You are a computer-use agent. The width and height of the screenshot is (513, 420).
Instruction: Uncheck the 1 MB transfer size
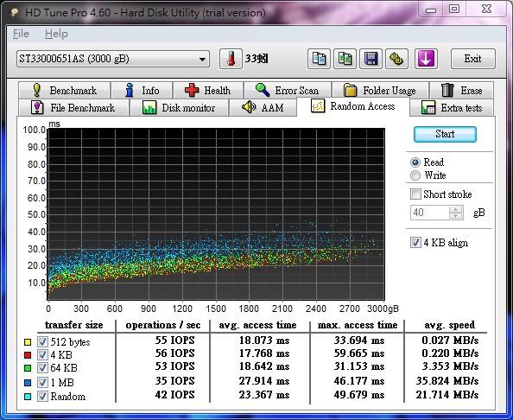[x=42, y=382]
